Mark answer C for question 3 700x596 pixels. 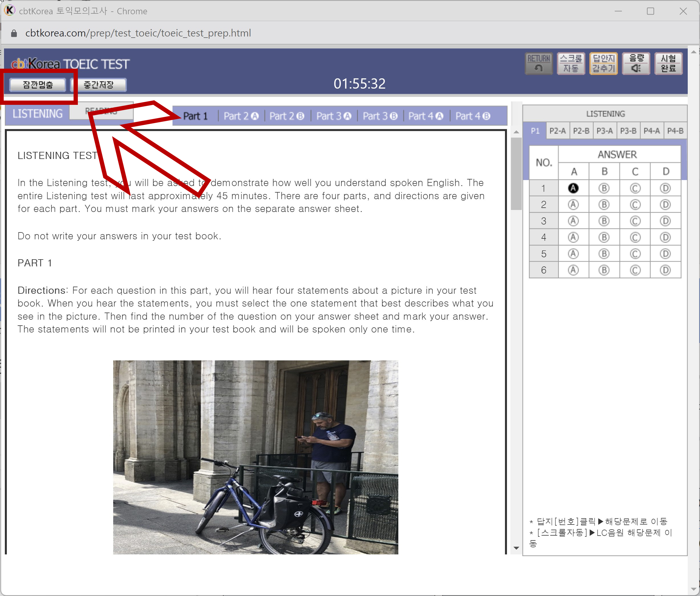(635, 221)
